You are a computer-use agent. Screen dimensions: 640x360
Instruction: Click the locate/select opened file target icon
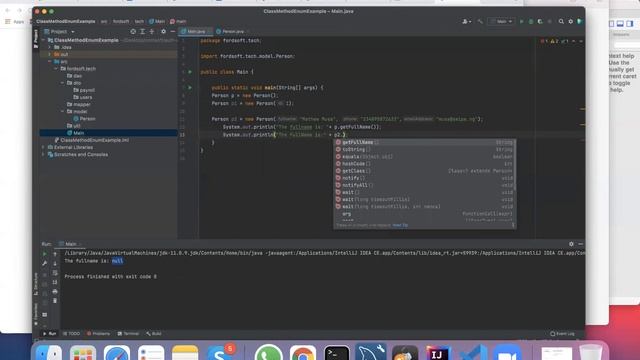(x=133, y=31)
